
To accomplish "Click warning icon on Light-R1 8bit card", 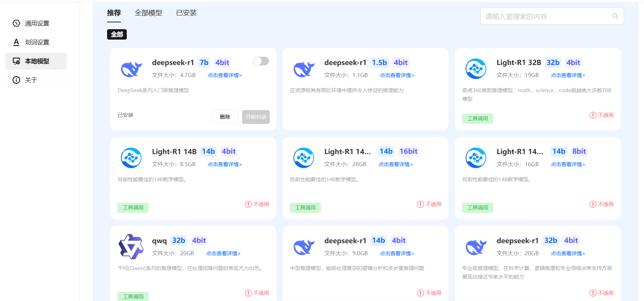I will (593, 204).
